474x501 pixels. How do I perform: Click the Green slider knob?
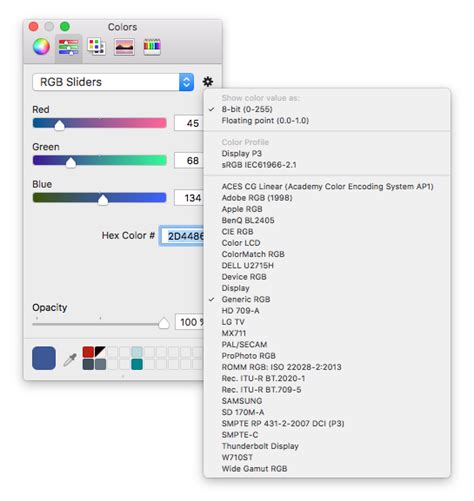71,163
